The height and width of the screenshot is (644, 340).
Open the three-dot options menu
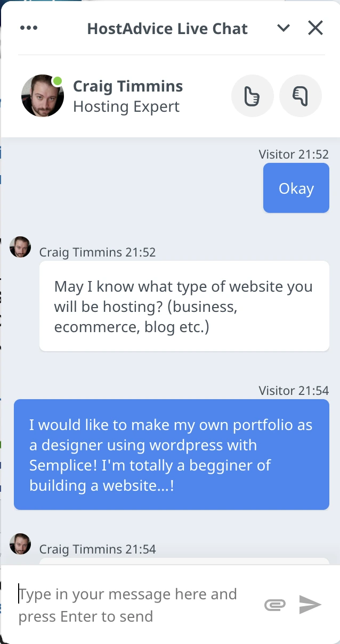(29, 28)
